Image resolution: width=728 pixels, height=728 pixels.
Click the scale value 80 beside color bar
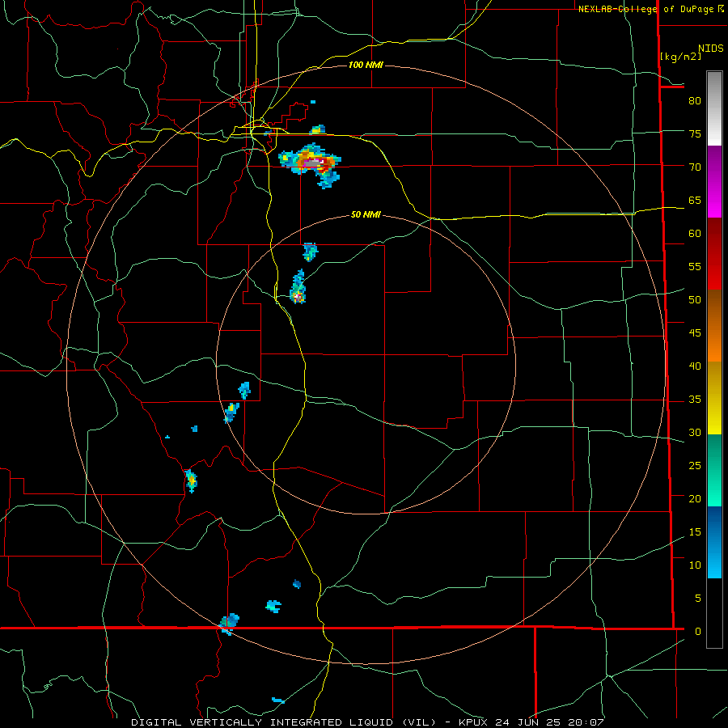(x=695, y=101)
